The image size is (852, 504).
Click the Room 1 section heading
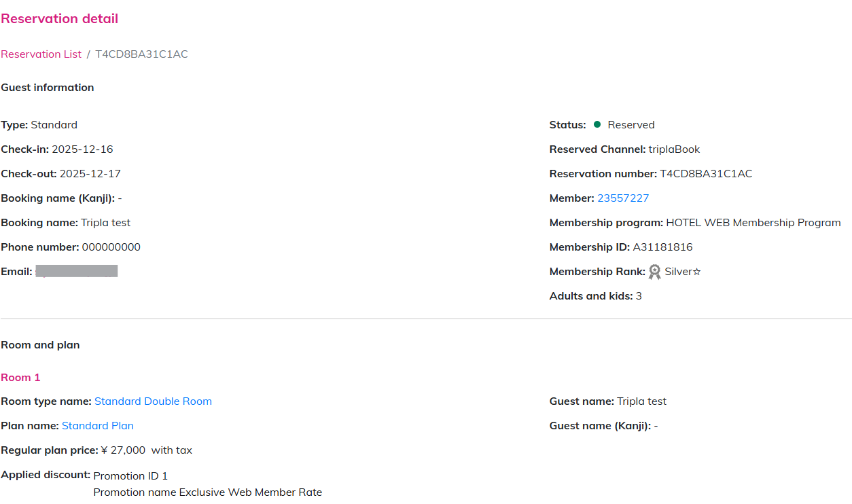tap(20, 378)
